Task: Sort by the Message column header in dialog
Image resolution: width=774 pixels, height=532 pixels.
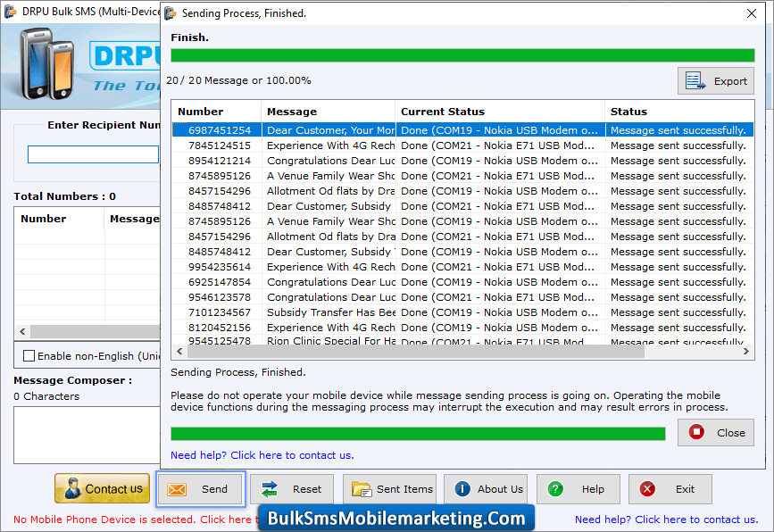Action: [329, 112]
